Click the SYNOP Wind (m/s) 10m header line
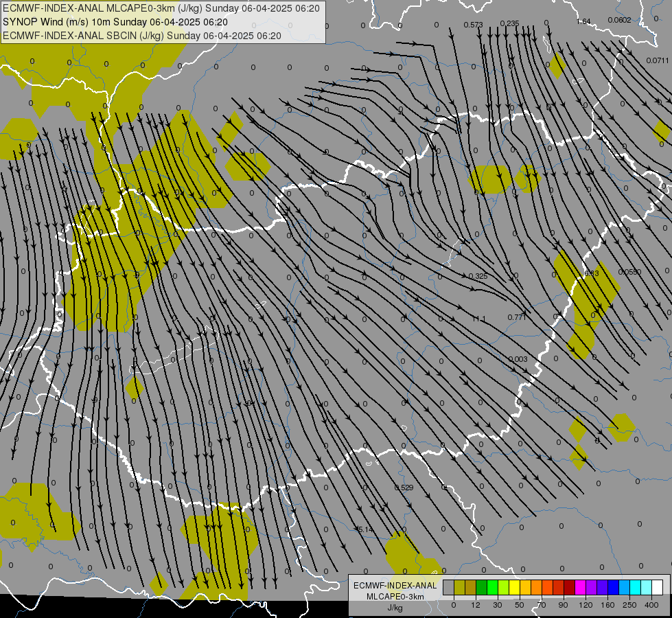This screenshot has width=672, height=618. 115,22
